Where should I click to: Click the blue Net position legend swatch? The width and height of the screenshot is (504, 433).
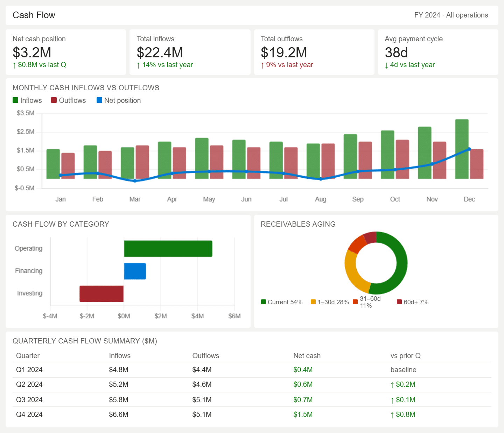[x=99, y=100]
